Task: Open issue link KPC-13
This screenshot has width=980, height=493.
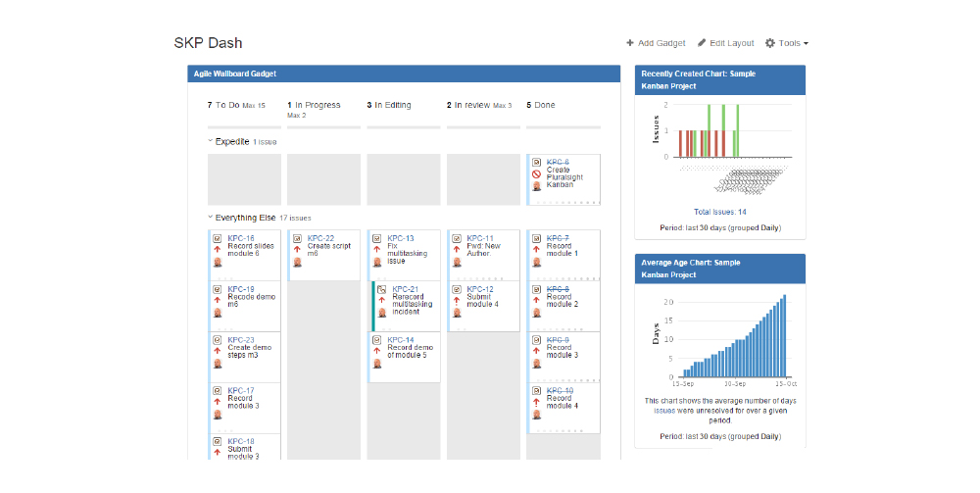Action: pyautogui.click(x=401, y=239)
